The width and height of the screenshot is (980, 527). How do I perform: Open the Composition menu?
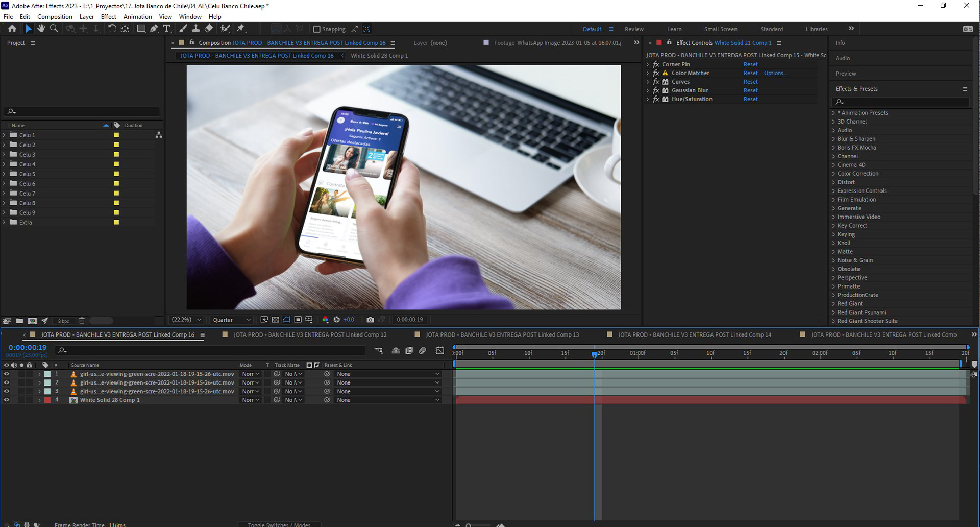coord(55,17)
